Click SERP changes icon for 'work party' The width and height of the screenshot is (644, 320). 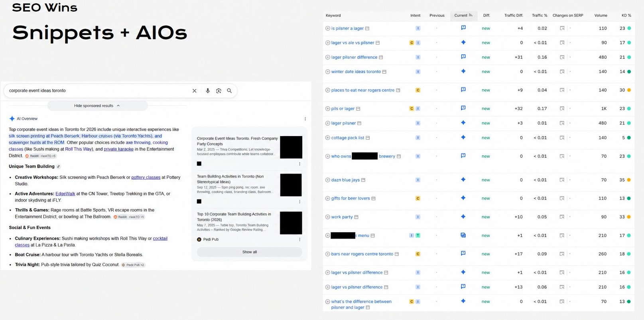pyautogui.click(x=562, y=217)
